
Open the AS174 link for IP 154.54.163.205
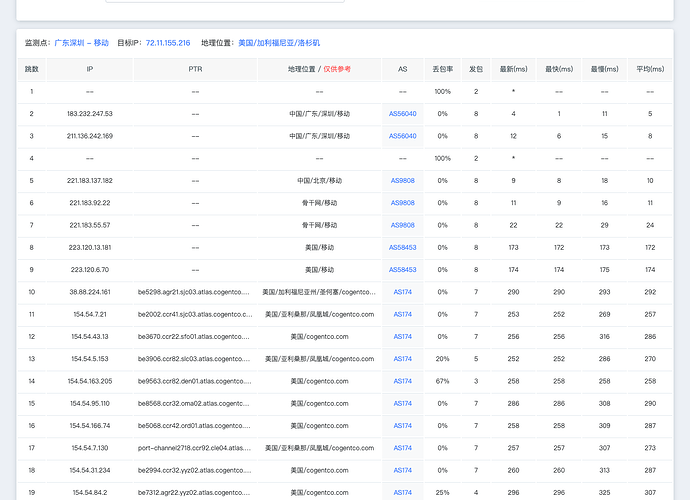click(403, 381)
